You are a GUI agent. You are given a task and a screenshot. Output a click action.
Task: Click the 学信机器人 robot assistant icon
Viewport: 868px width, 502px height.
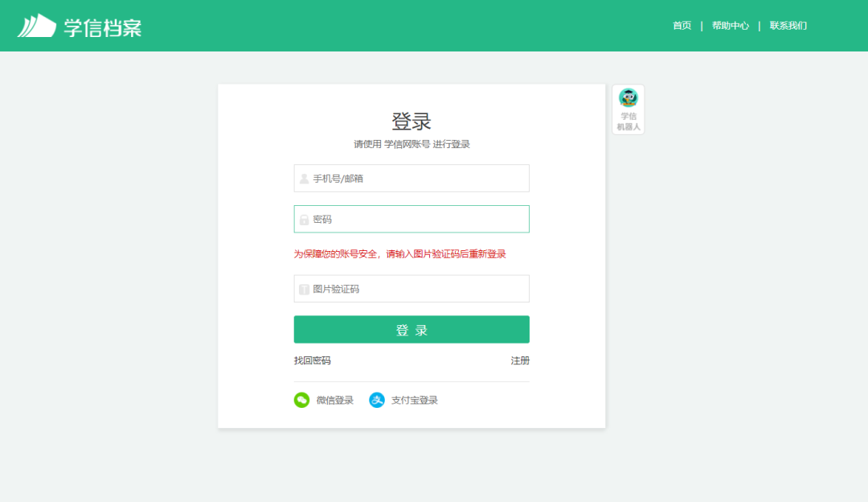tap(628, 101)
